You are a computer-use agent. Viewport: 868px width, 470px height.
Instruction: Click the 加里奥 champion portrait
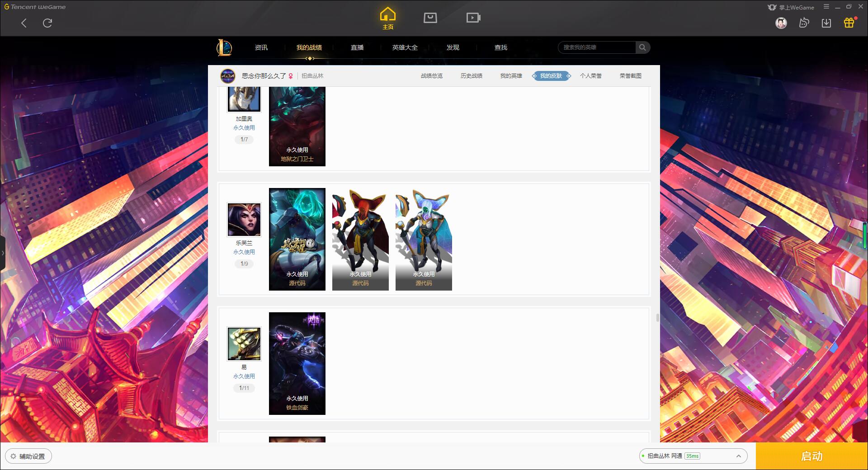(x=244, y=99)
